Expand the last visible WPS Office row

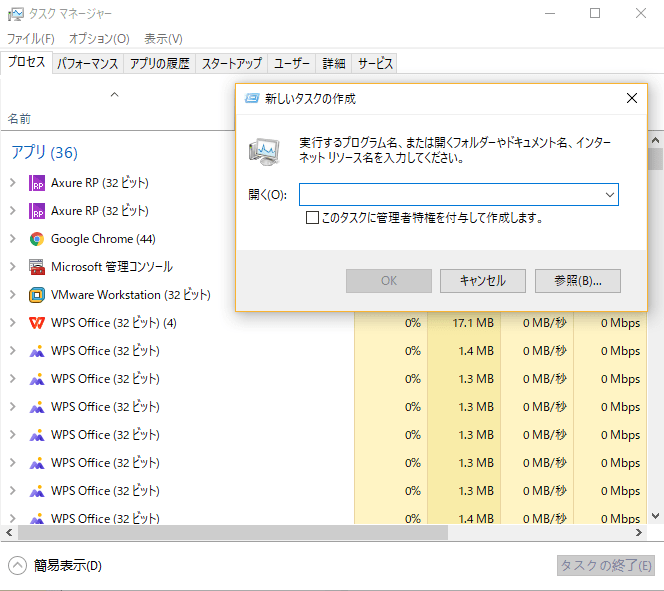(13, 518)
